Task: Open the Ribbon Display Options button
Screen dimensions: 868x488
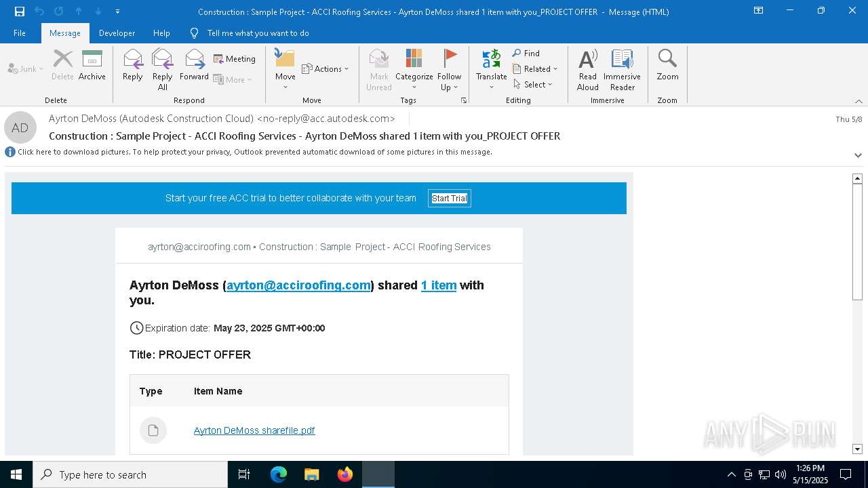Action: tap(759, 11)
